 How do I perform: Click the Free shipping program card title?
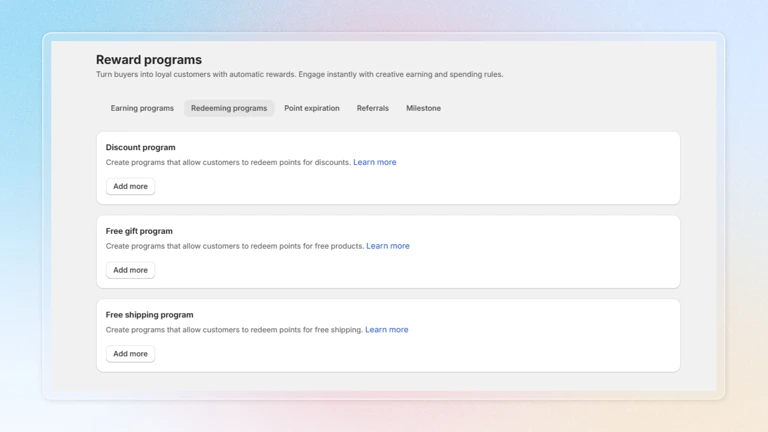pos(149,315)
